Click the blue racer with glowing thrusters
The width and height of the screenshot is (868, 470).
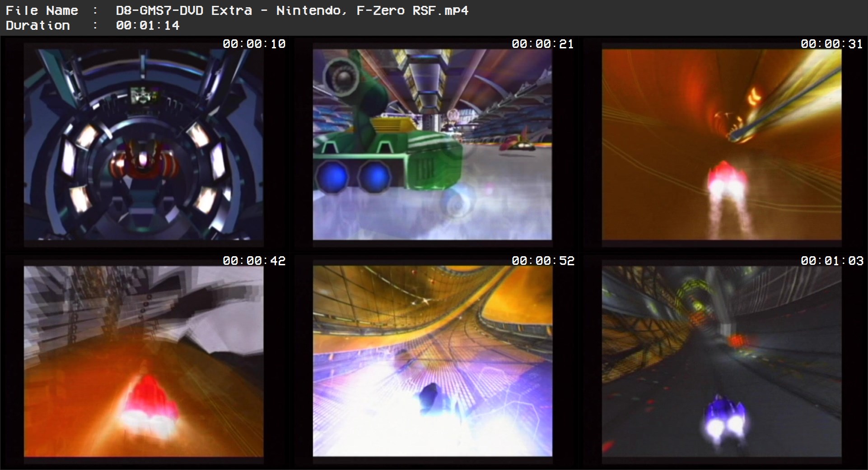tap(723, 415)
